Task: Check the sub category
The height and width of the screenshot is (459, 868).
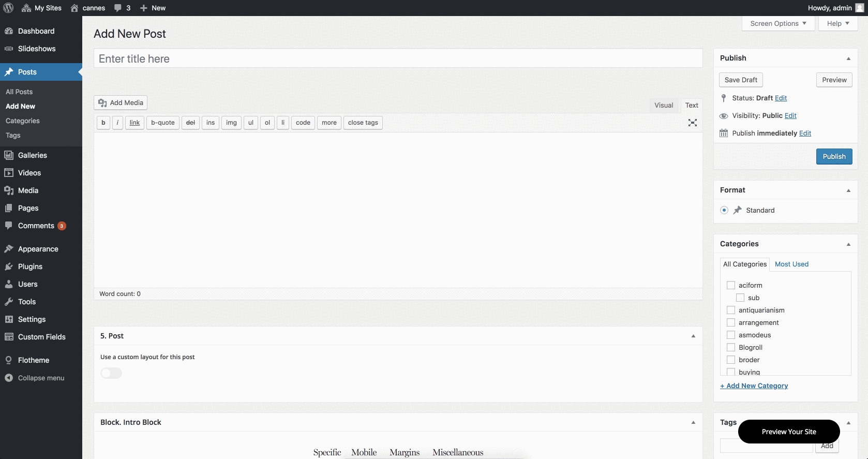Action: (x=740, y=298)
